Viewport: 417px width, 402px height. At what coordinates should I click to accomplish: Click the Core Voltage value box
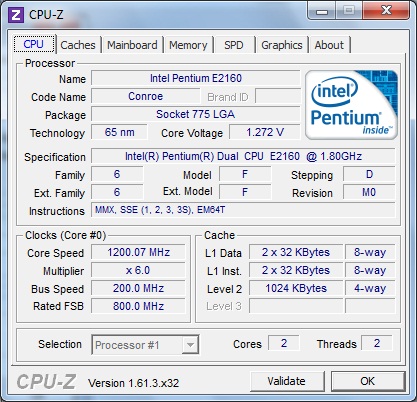265,132
